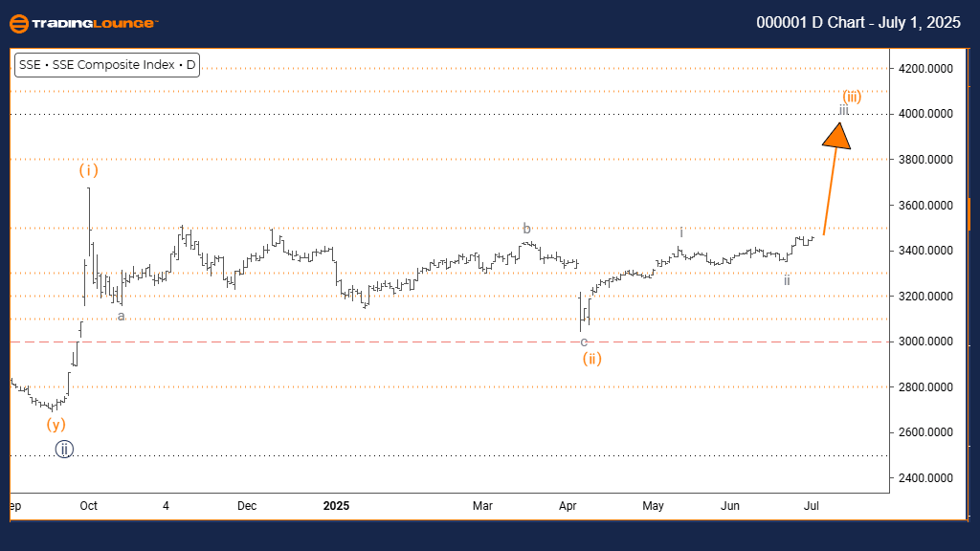This screenshot has height=551, width=980.
Task: Select the orange (y) wave label
Action: [x=55, y=424]
